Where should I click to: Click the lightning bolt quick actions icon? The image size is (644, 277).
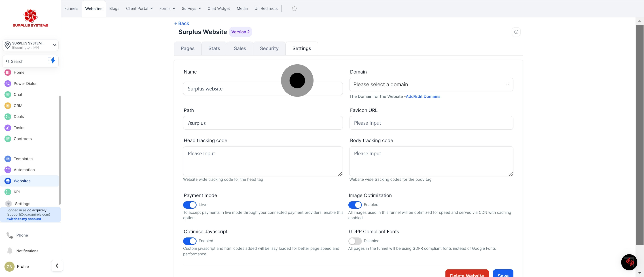53,61
